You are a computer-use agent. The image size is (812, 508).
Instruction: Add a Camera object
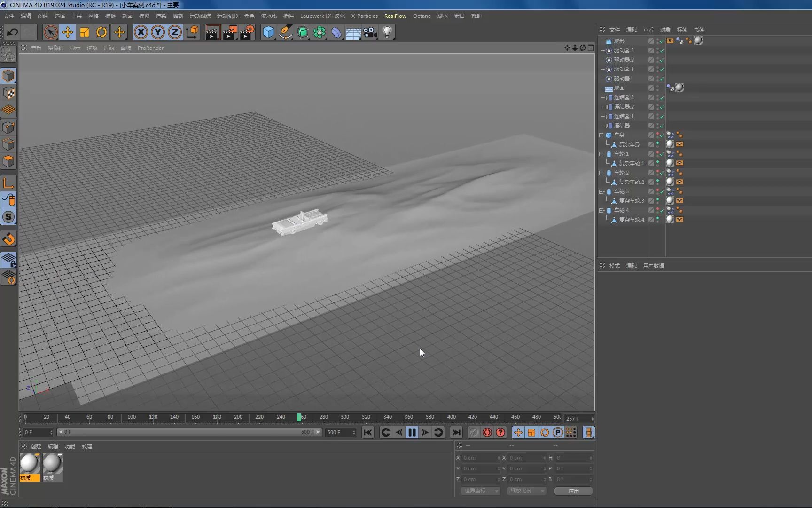coord(370,32)
